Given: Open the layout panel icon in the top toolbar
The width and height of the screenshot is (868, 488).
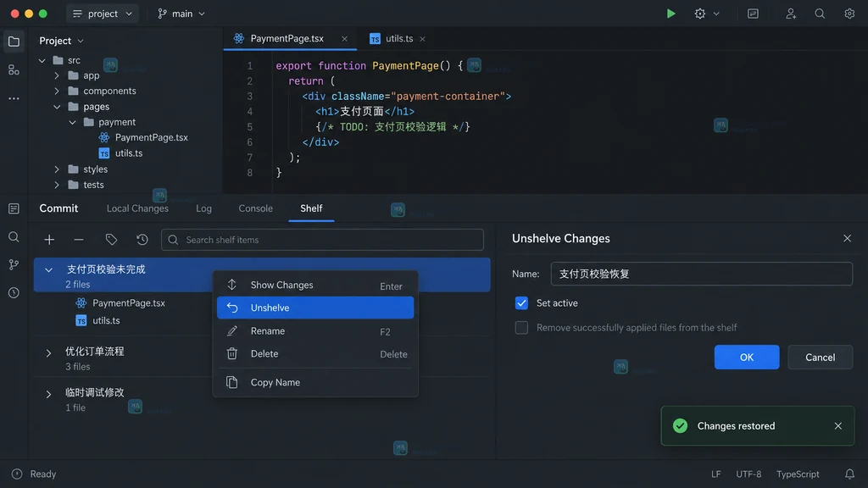Looking at the screenshot, I should 753,14.
